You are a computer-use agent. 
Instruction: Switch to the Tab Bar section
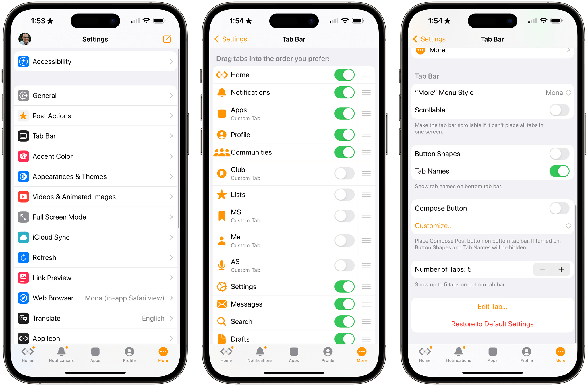[x=94, y=135]
